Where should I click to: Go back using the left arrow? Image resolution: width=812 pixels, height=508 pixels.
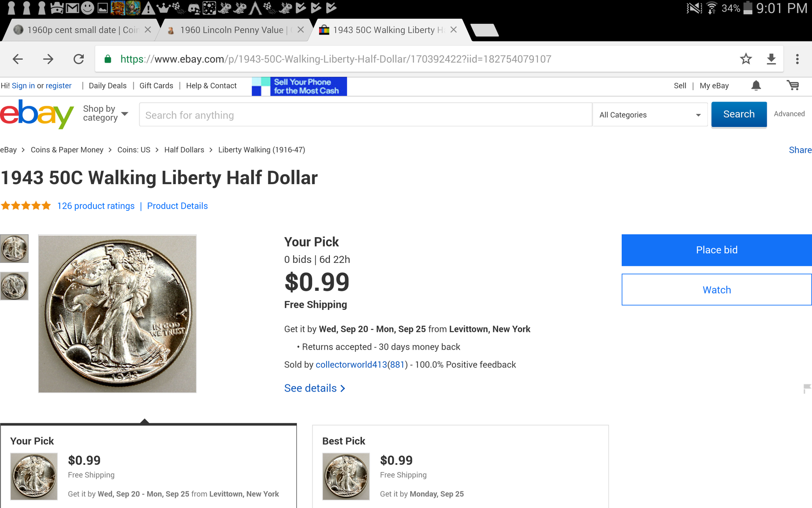(x=18, y=59)
